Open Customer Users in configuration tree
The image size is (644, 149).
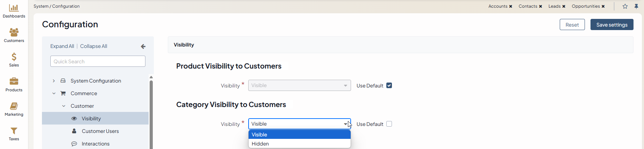click(100, 131)
